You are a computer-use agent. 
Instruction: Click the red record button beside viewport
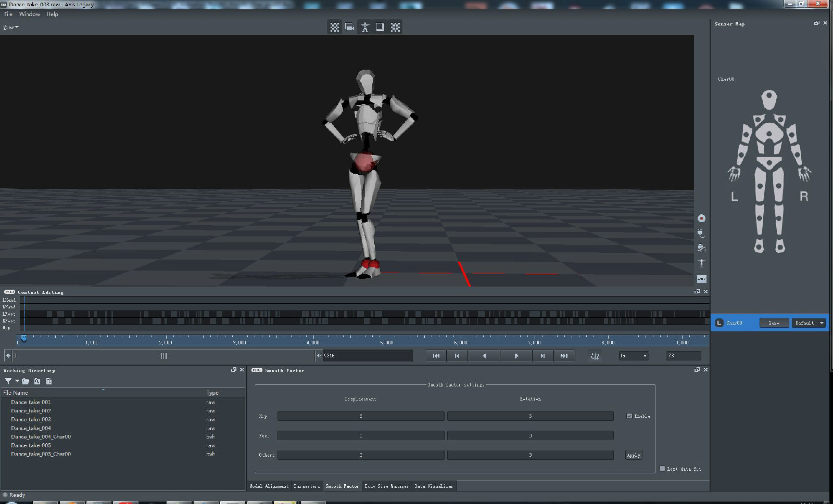[x=701, y=218]
